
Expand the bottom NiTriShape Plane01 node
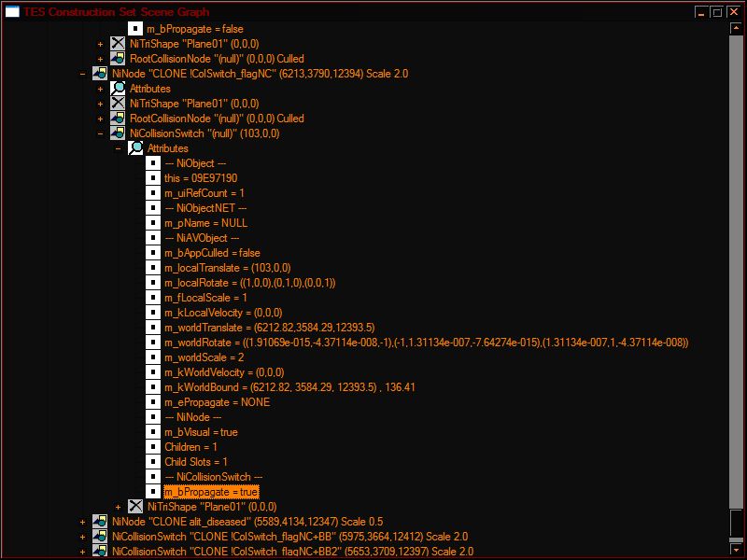click(118, 507)
